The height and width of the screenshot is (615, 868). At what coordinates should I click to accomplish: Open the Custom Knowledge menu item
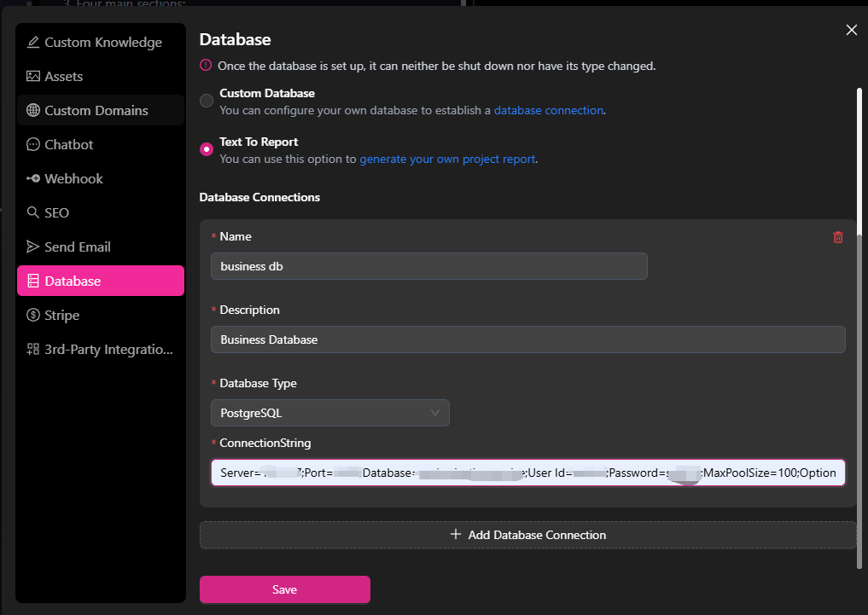coord(101,42)
